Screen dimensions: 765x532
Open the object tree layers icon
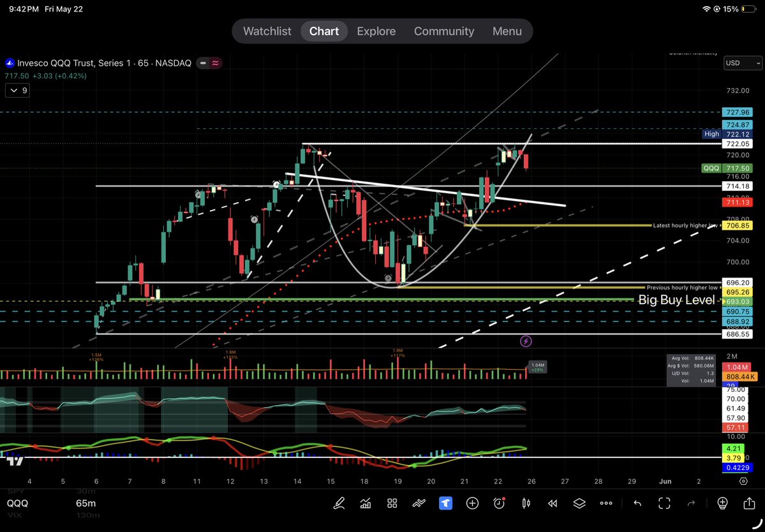pyautogui.click(x=579, y=503)
